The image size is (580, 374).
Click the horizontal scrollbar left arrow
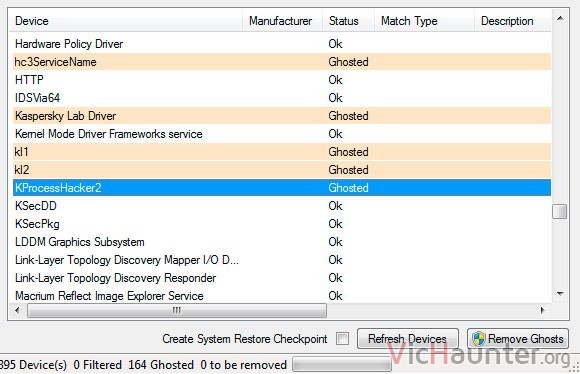coord(17,310)
